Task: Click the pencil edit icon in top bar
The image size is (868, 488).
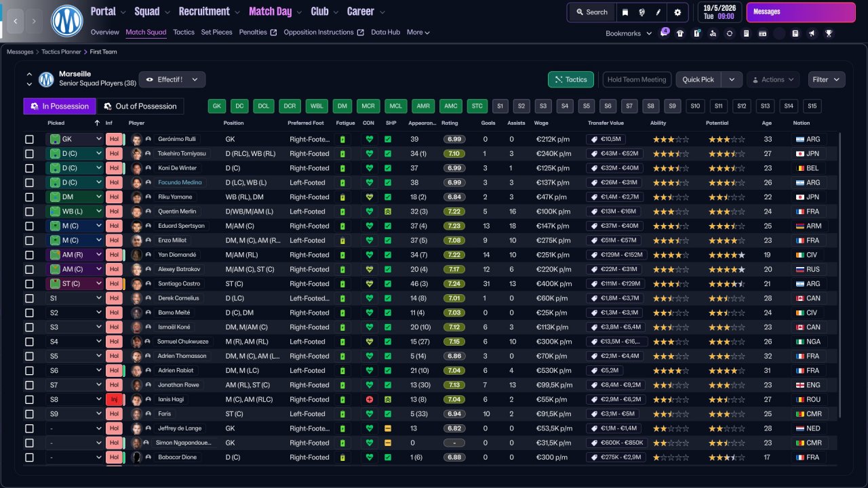Action: 658,12
